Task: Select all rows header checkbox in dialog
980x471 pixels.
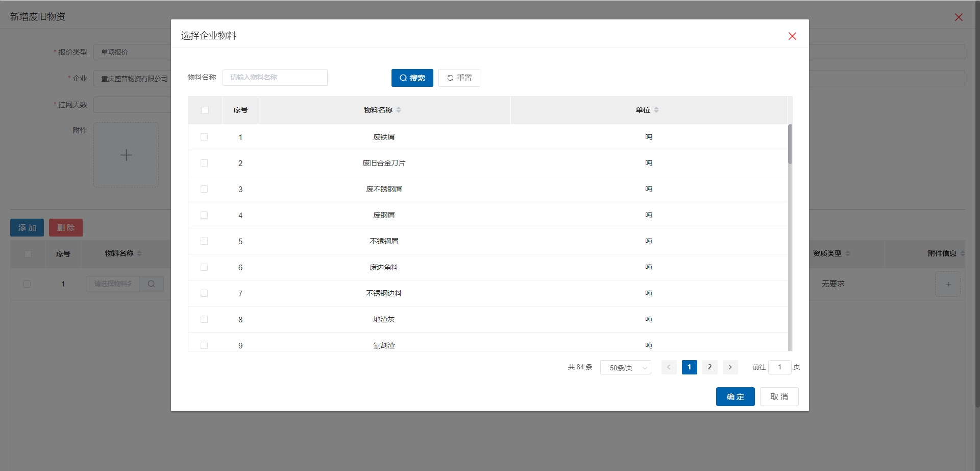Action: pyautogui.click(x=205, y=110)
